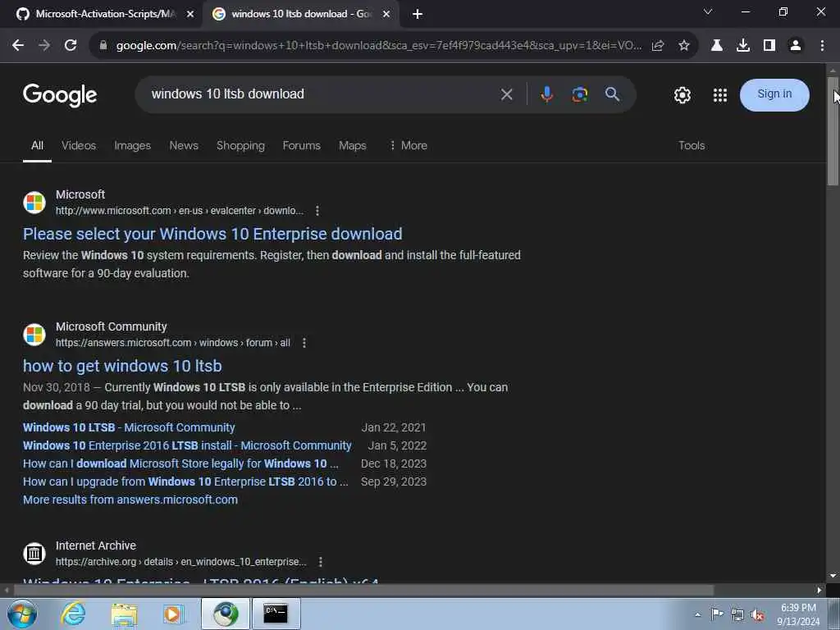This screenshot has width=840, height=630.
Task: Open the tab search chevron in the title bar
Action: (x=708, y=11)
